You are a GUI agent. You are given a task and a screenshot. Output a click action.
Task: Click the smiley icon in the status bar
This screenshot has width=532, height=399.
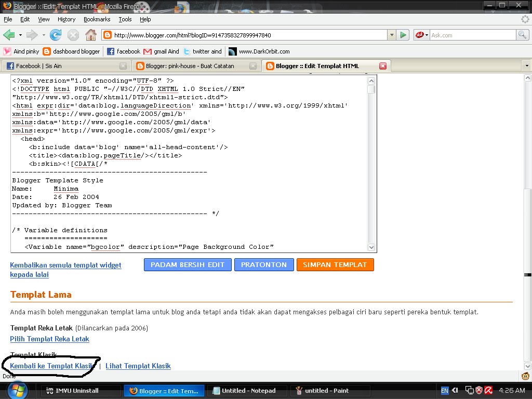click(525, 376)
